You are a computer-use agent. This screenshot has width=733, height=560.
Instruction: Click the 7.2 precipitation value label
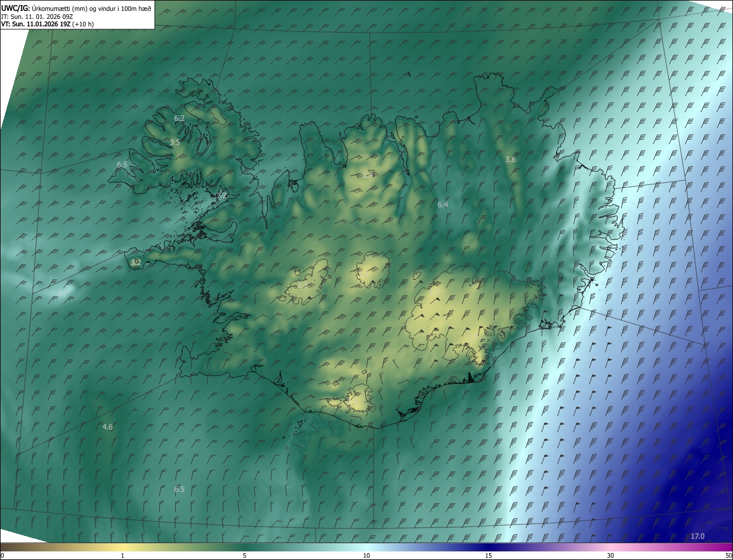tap(222, 196)
